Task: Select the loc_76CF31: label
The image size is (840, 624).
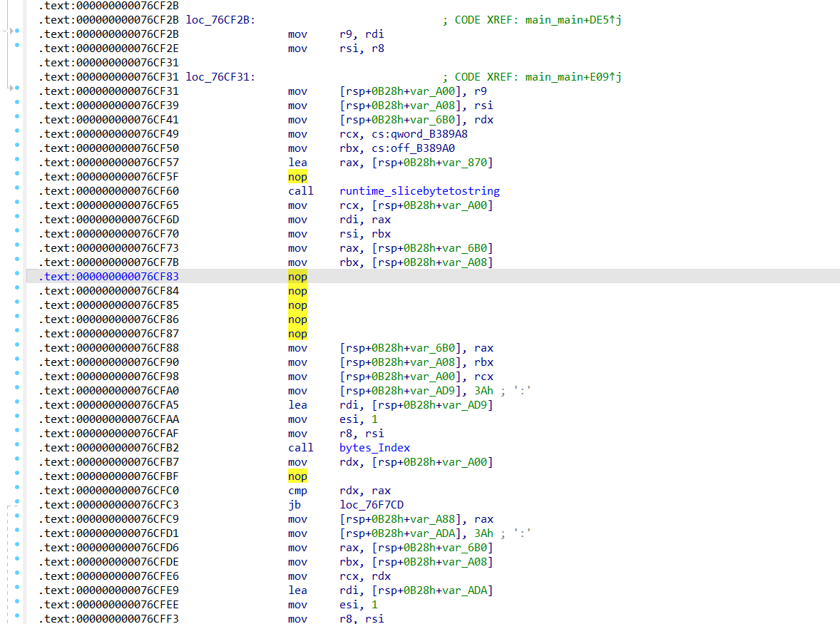Action: (x=221, y=77)
